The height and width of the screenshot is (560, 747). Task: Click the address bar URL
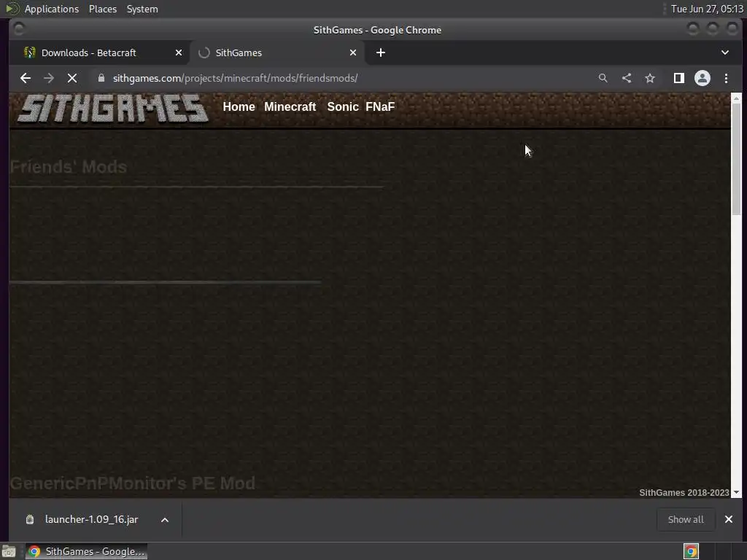pos(236,78)
